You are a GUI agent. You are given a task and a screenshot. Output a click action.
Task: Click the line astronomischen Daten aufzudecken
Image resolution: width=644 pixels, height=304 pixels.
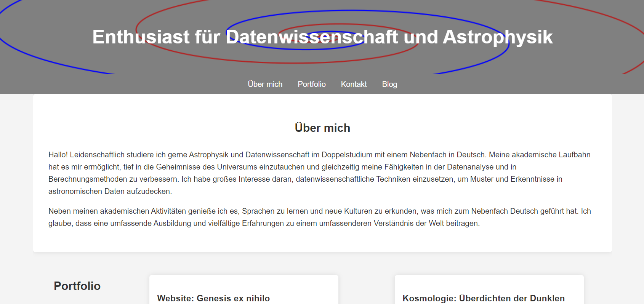[110, 191]
